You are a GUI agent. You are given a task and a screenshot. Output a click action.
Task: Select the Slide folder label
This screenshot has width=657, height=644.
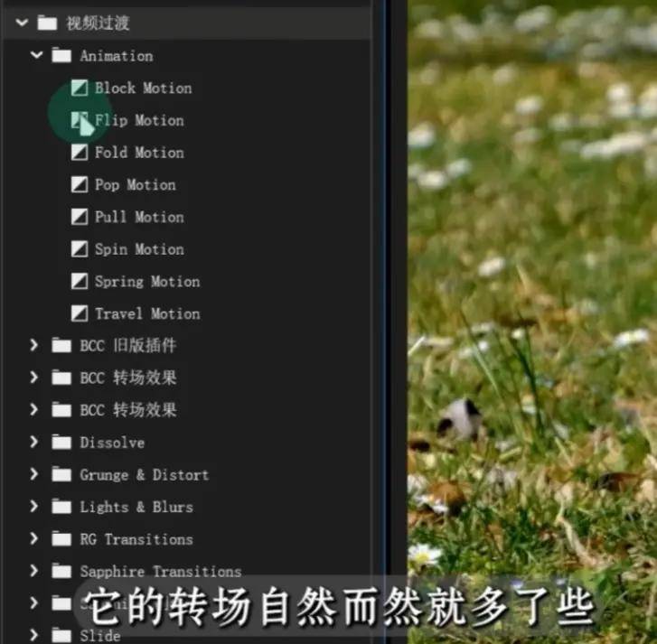pos(99,635)
